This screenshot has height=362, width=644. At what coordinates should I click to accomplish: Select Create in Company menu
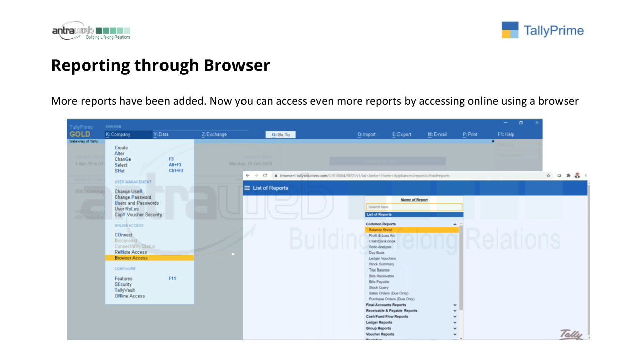(121, 148)
